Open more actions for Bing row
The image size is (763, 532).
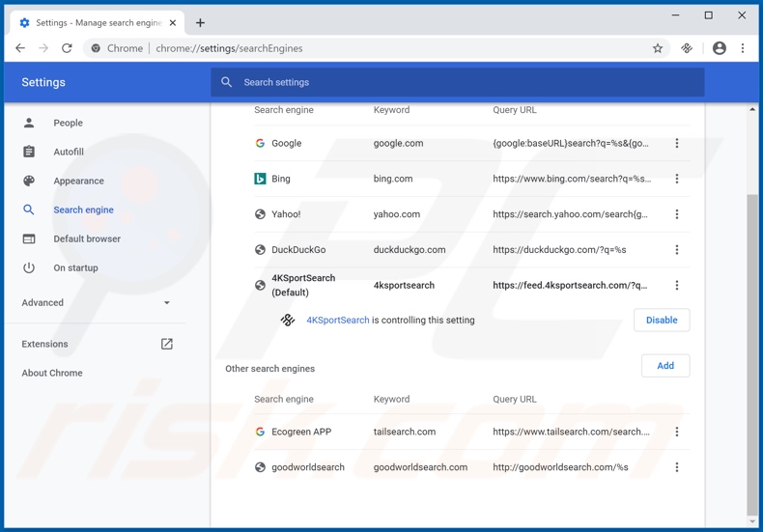(x=677, y=179)
